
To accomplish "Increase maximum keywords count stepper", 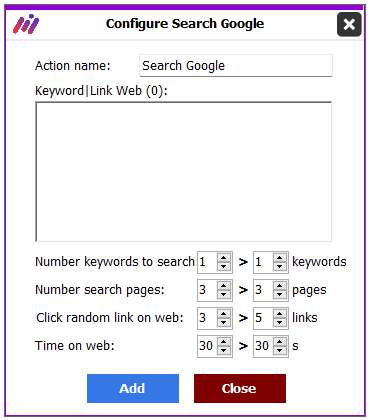I will pos(280,258).
